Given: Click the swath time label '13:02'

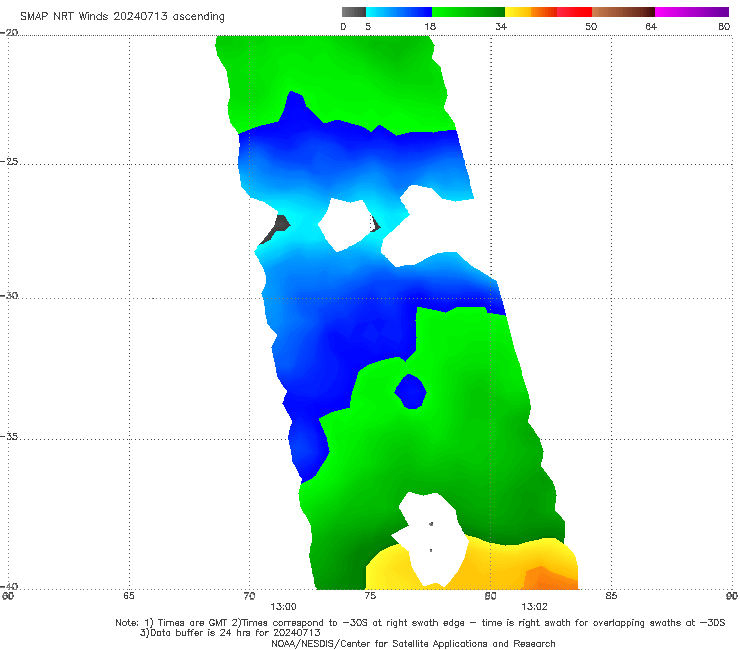Looking at the screenshot, I should (534, 607).
